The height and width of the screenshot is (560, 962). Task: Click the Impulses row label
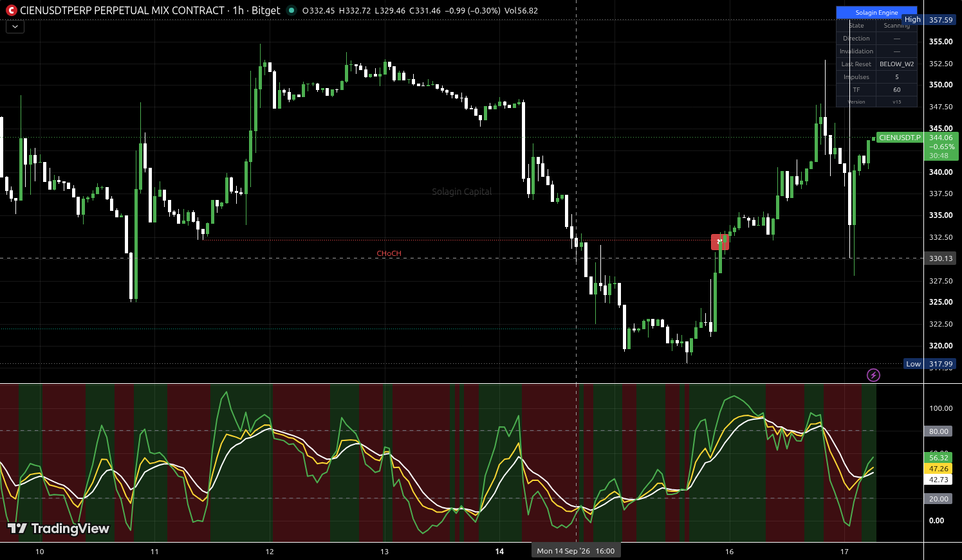click(856, 77)
